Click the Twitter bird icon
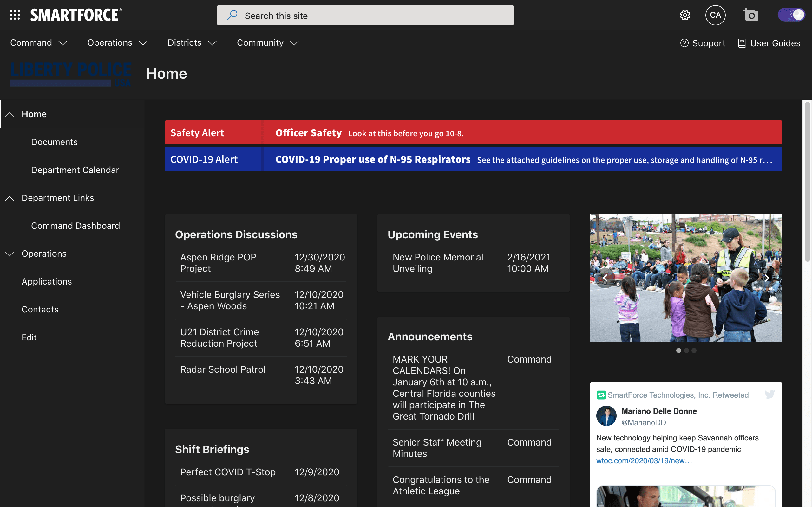Screen dimensions: 812x507 [769, 394]
